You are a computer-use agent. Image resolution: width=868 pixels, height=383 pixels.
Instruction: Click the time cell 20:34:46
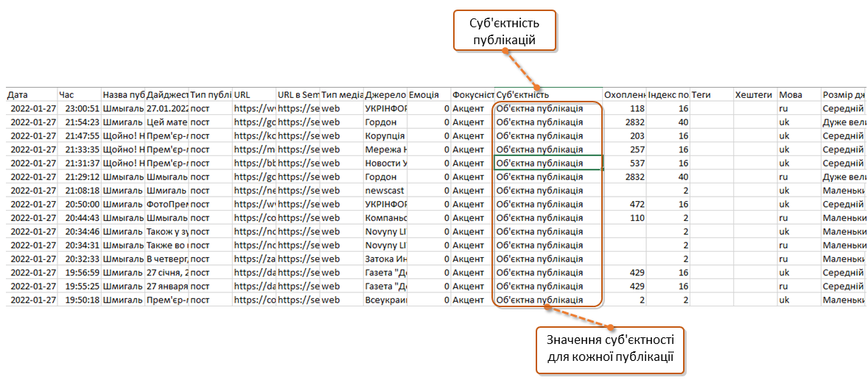[79, 231]
